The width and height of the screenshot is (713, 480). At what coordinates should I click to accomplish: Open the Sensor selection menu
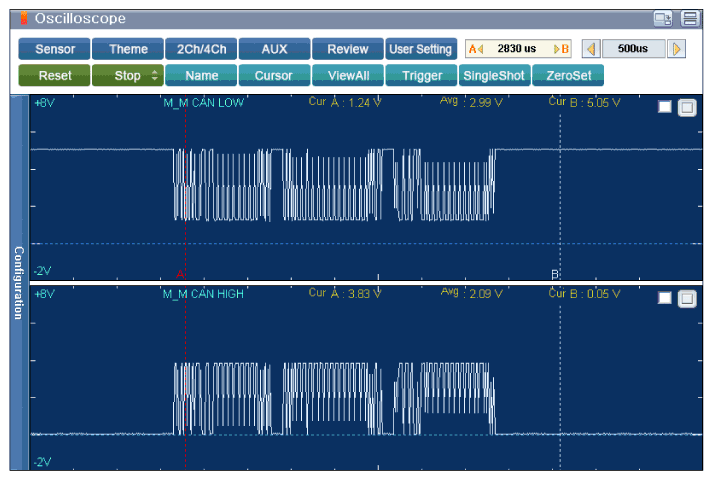54,49
